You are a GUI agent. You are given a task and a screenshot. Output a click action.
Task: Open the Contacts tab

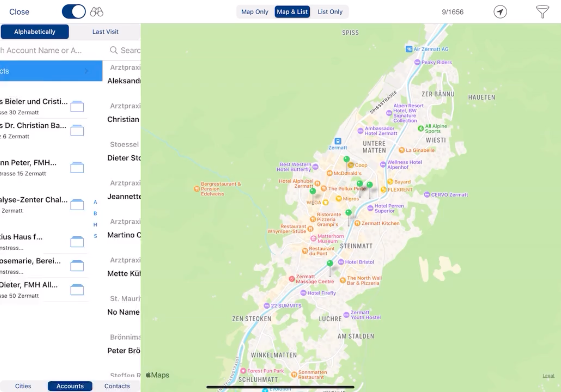[117, 386]
